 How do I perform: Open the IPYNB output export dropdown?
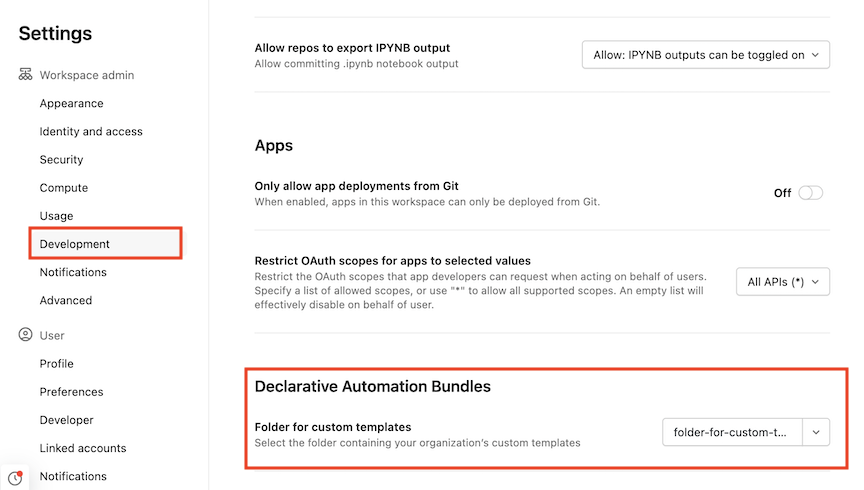pyautogui.click(x=705, y=55)
